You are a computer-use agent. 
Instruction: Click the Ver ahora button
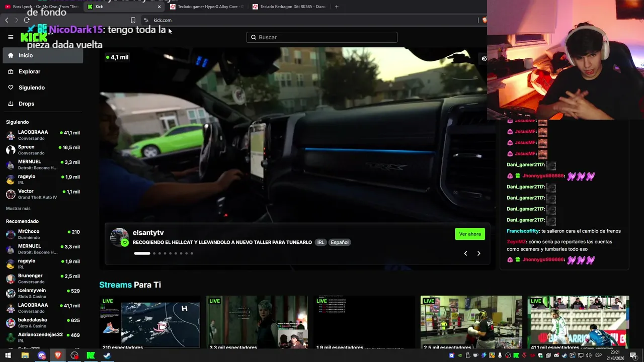point(470,234)
